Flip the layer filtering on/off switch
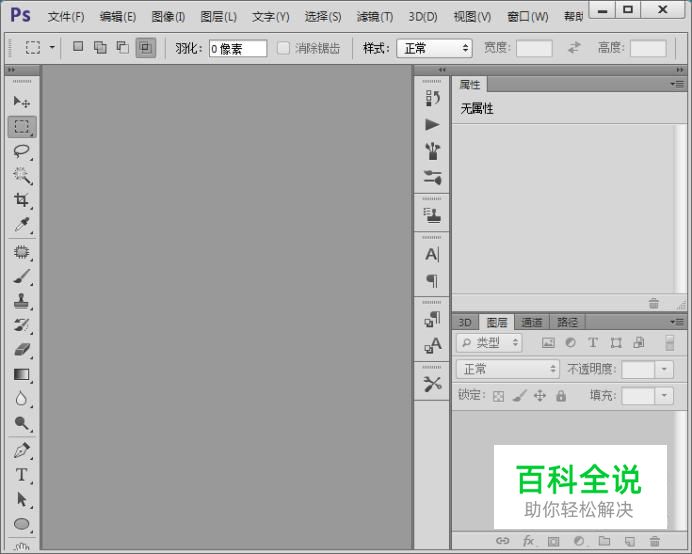Image resolution: width=692 pixels, height=554 pixels. coord(669,343)
